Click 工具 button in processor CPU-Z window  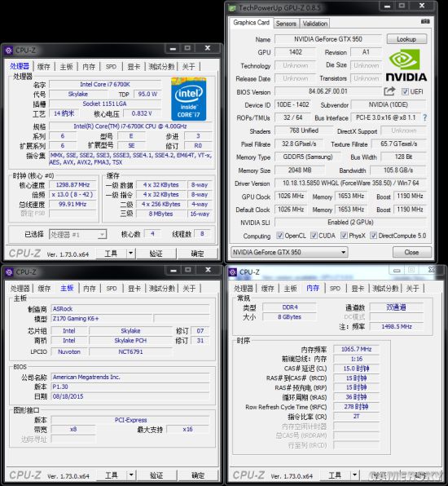coord(111,254)
